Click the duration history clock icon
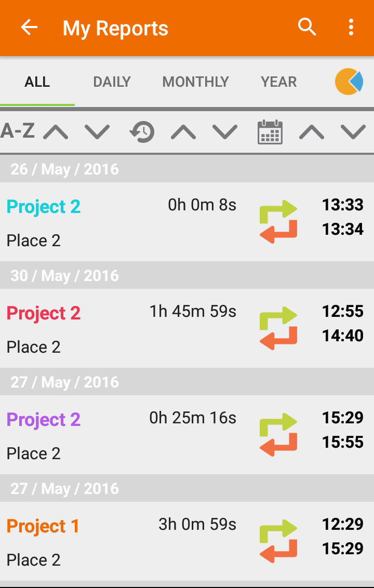The height and width of the screenshot is (588, 374). [x=142, y=132]
